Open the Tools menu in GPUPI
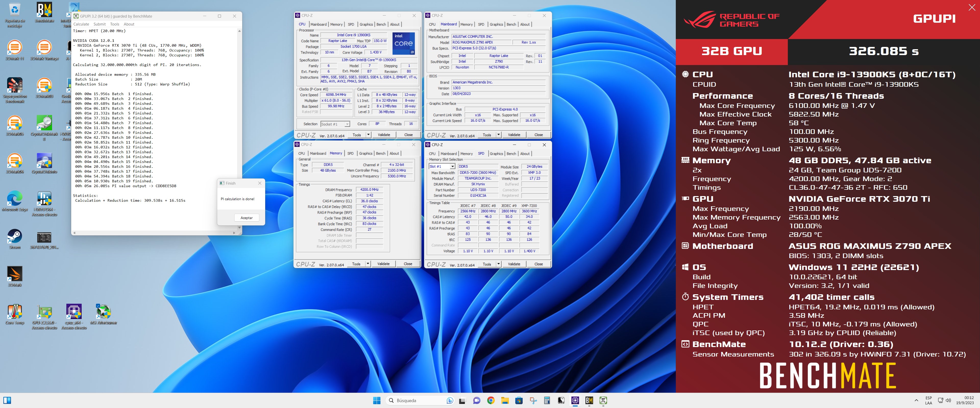This screenshot has height=408, width=980. 115,24
